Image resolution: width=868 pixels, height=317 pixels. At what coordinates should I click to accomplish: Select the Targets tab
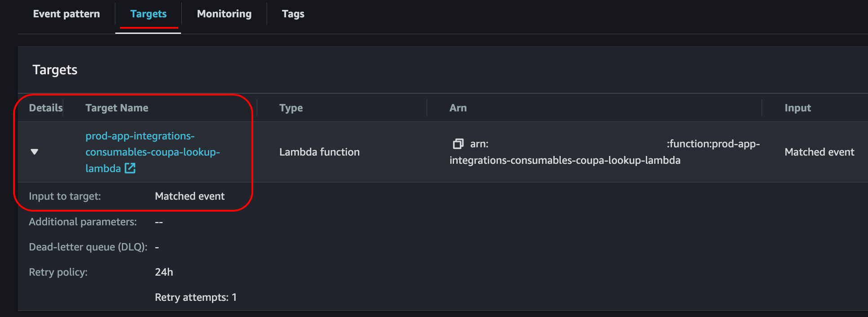(148, 14)
